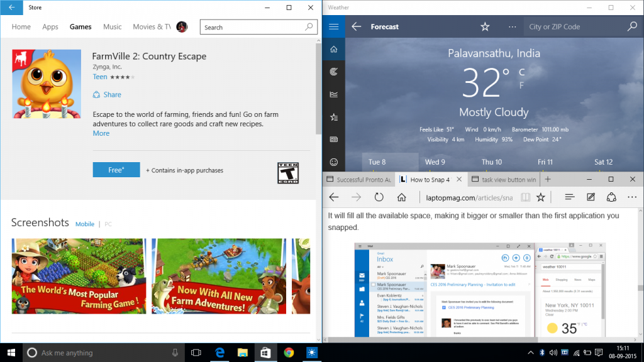This screenshot has width=644, height=362.
Task: Open Weather Places favorites sidebar icon
Action: tap(333, 118)
